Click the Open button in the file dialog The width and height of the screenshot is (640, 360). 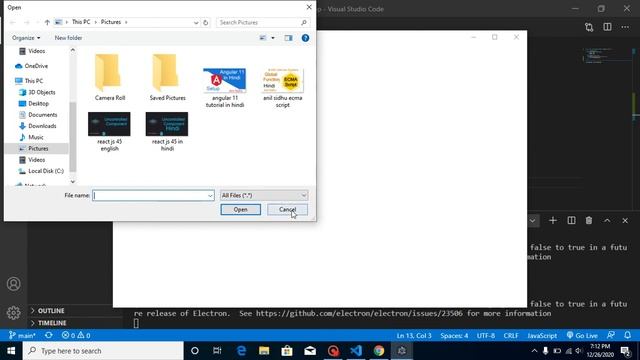click(x=240, y=209)
